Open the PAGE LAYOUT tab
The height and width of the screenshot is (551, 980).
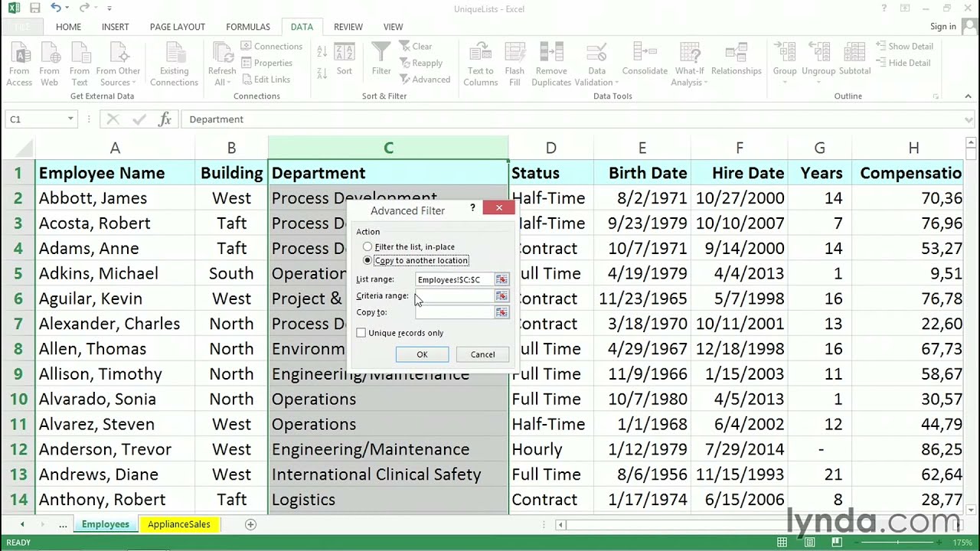coord(178,27)
